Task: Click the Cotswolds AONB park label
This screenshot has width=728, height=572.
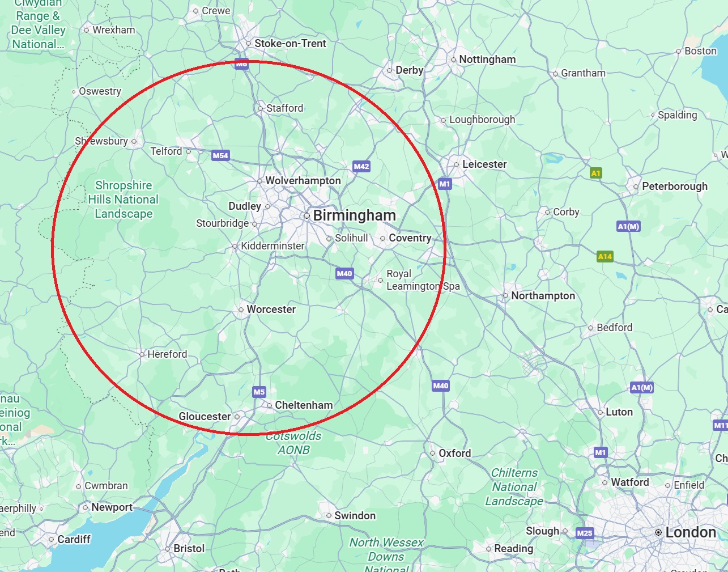Action: coord(293,443)
